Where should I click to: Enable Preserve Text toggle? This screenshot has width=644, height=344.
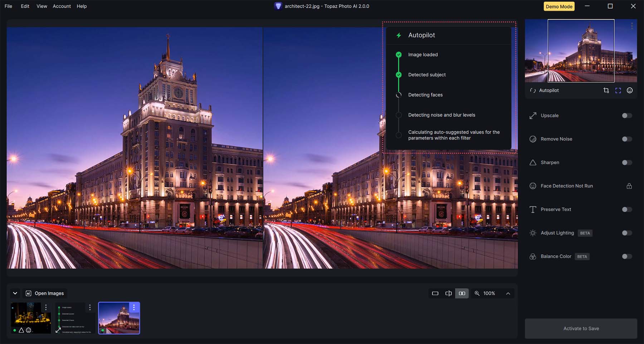[626, 210]
